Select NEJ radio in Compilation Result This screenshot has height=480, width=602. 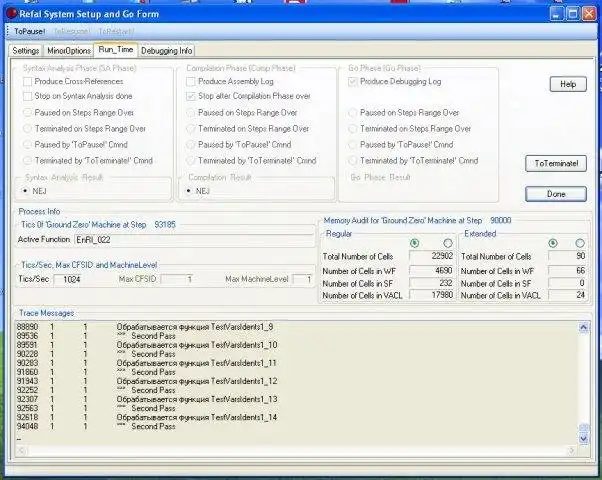(189, 191)
